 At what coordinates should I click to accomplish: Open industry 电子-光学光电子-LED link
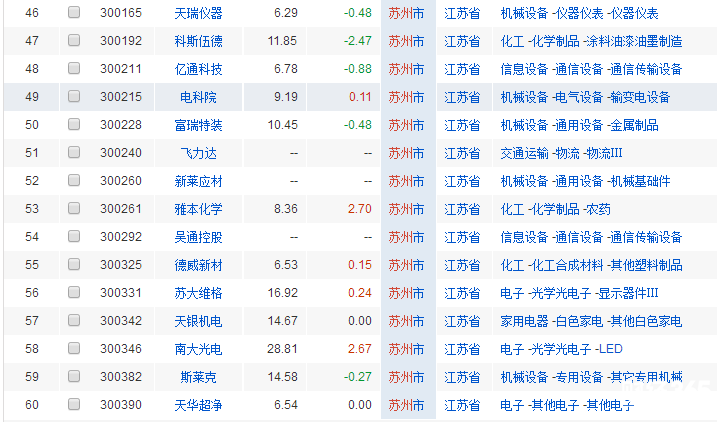tap(561, 349)
